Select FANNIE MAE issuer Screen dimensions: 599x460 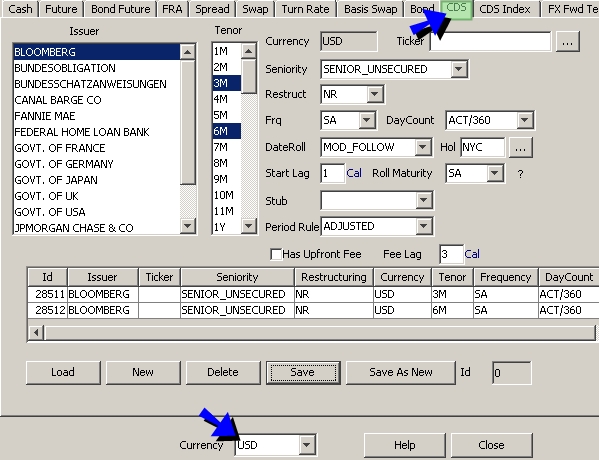point(96,116)
